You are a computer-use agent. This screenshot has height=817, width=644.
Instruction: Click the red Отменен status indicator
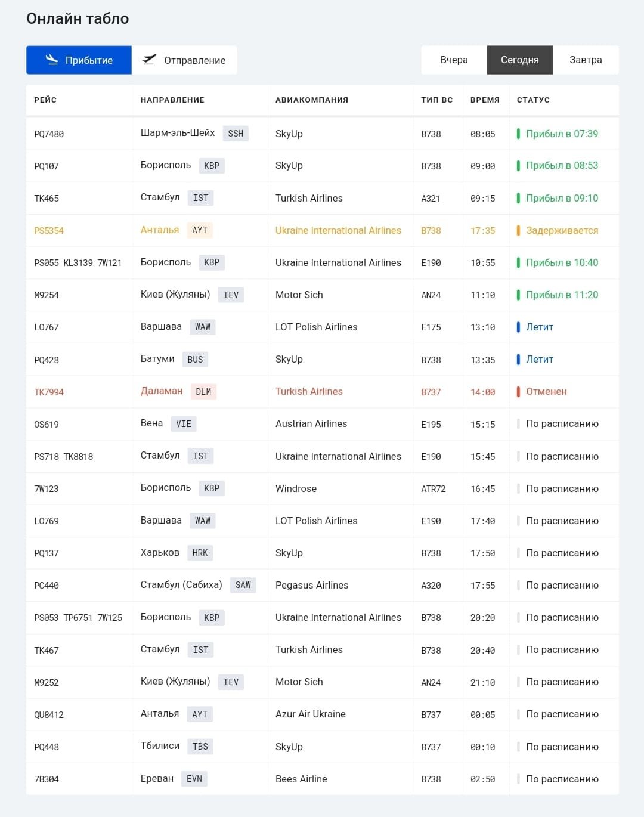541,392
